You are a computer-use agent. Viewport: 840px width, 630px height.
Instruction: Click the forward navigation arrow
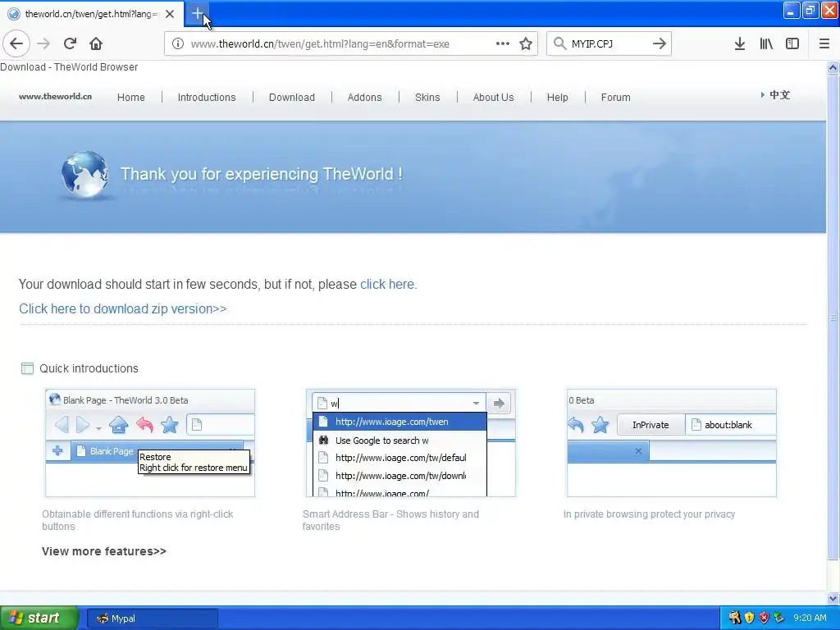pyautogui.click(x=43, y=44)
